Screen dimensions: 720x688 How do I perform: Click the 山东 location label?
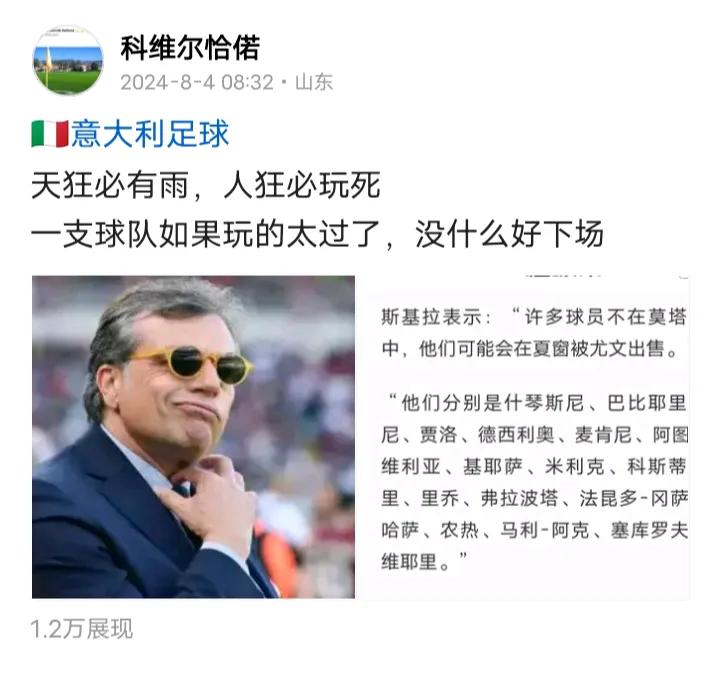314,83
